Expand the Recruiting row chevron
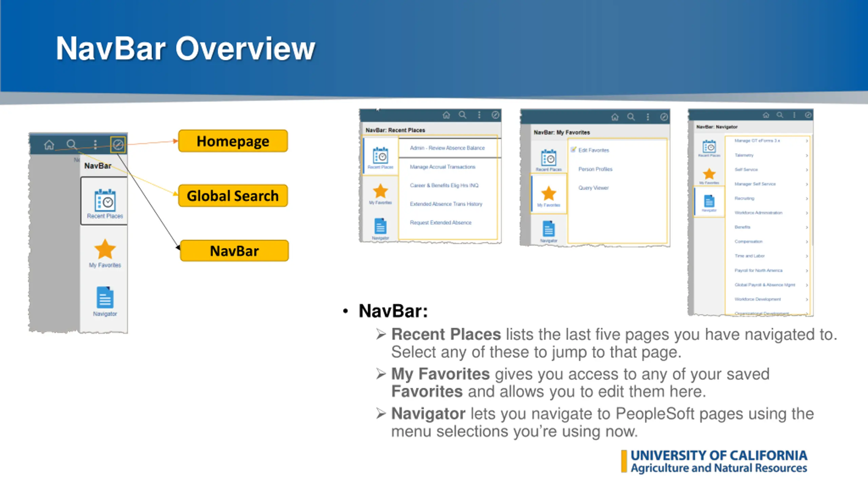 [x=807, y=199]
